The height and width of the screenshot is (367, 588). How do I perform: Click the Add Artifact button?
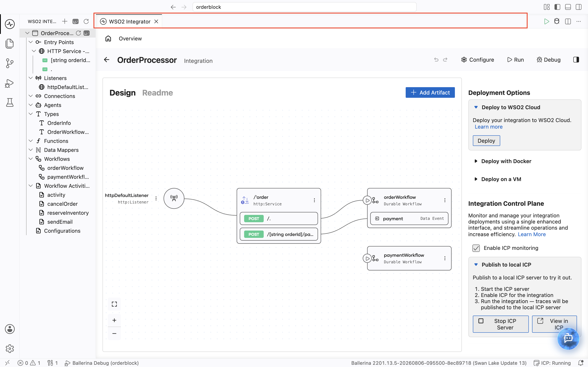click(430, 92)
